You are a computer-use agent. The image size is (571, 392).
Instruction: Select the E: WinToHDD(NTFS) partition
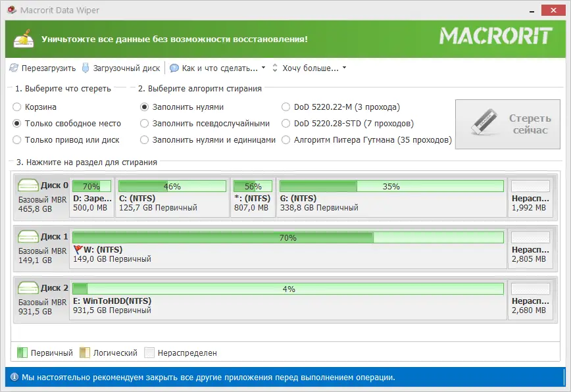[x=288, y=301]
